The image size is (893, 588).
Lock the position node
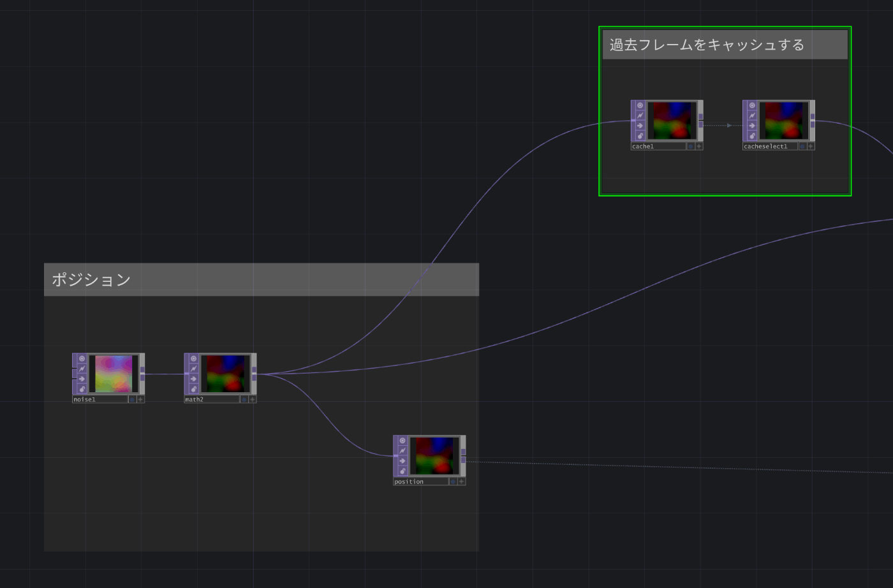pos(403,471)
